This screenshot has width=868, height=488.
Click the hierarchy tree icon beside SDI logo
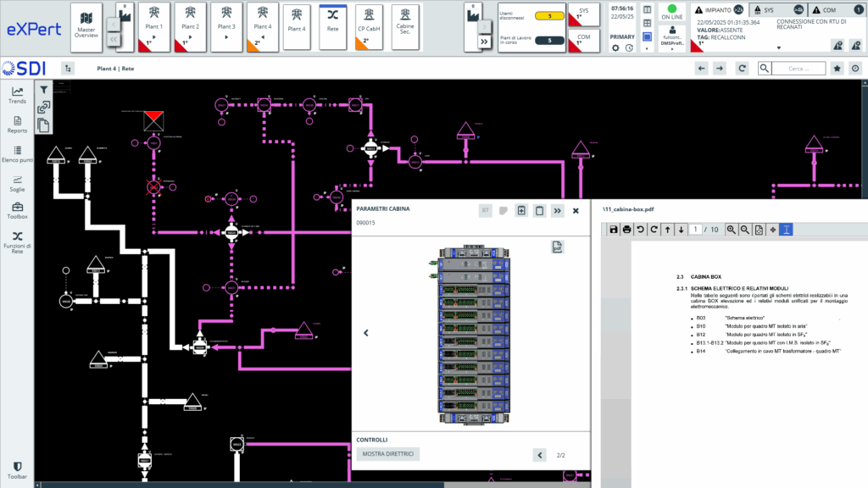pos(68,69)
